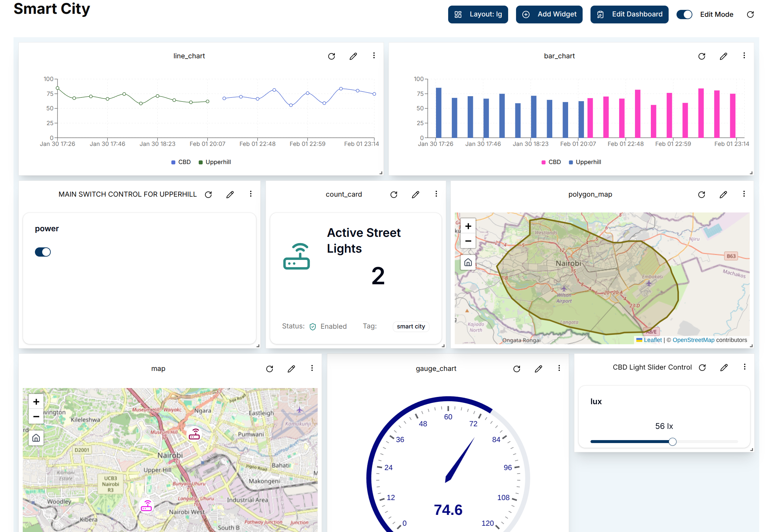Screen dimensions: 780x532
Task: Refresh the line_chart widget
Action: point(332,56)
